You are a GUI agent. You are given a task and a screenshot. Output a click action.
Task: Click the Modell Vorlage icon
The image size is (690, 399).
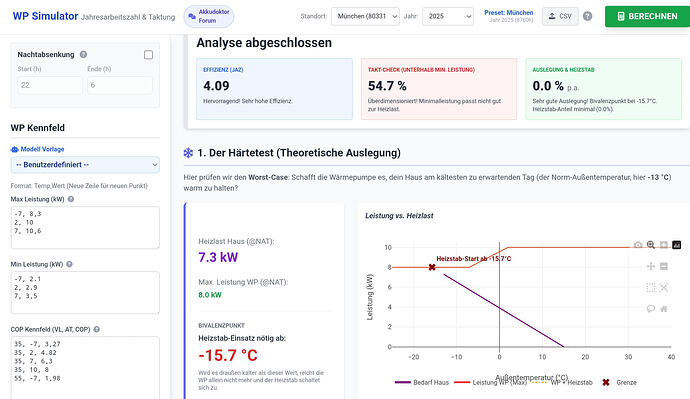[x=15, y=149]
